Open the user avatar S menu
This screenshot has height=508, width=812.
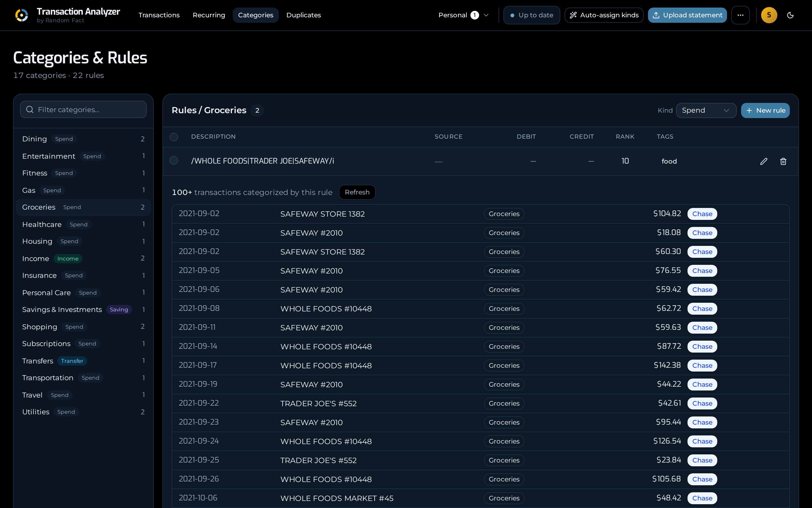769,15
